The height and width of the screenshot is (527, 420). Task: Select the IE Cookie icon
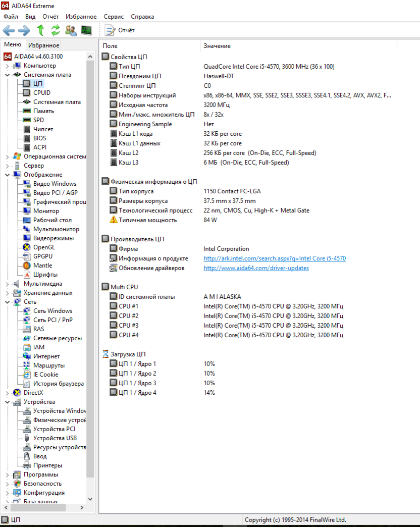click(x=27, y=375)
